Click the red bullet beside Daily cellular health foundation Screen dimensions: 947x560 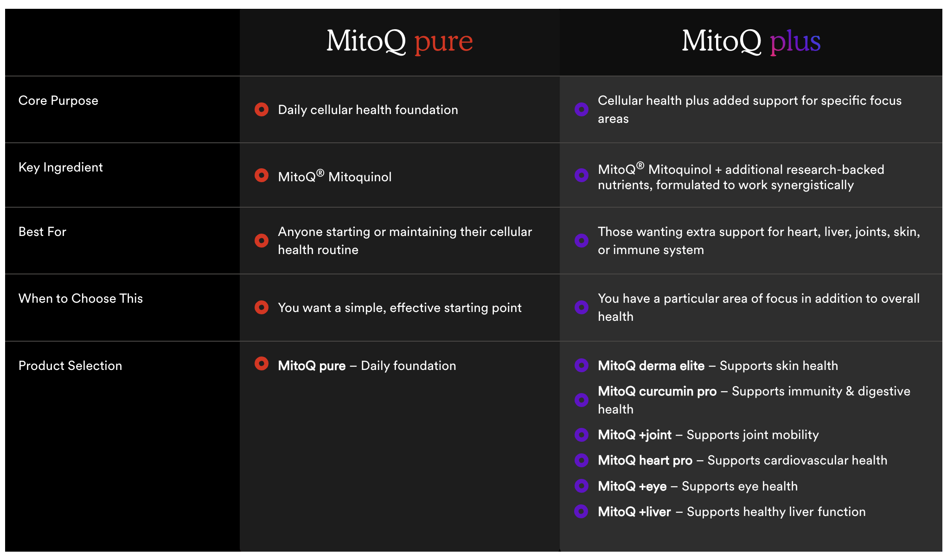tap(262, 109)
